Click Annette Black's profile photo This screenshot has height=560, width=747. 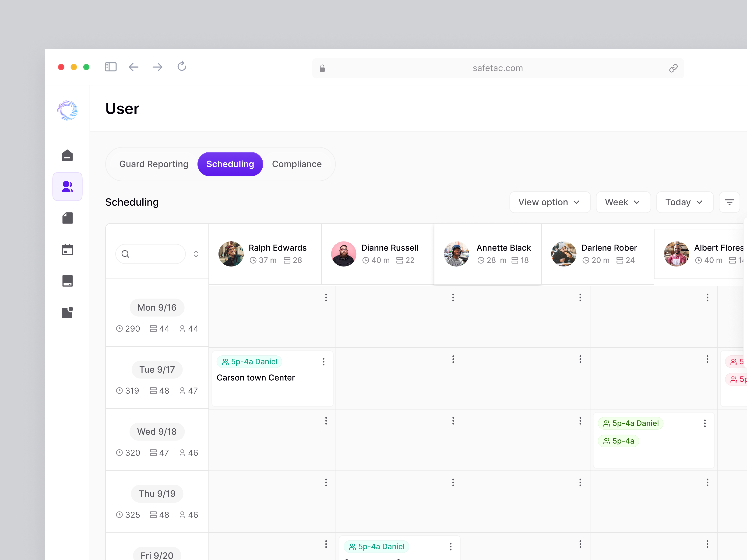[x=456, y=254]
